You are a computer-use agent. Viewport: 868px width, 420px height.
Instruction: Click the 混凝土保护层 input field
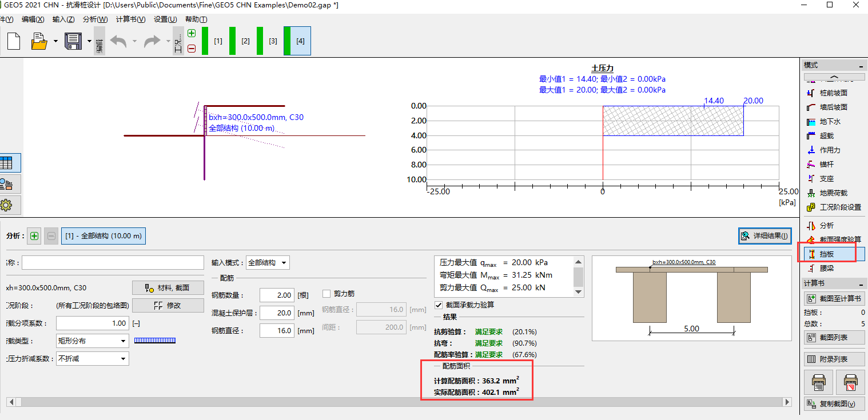[x=277, y=313]
